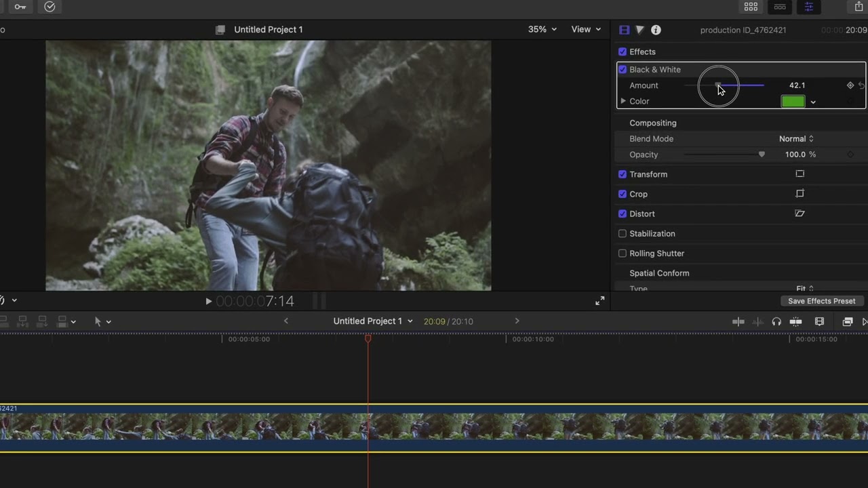
Task: Open the 35% zoom level dropdown
Action: (542, 30)
